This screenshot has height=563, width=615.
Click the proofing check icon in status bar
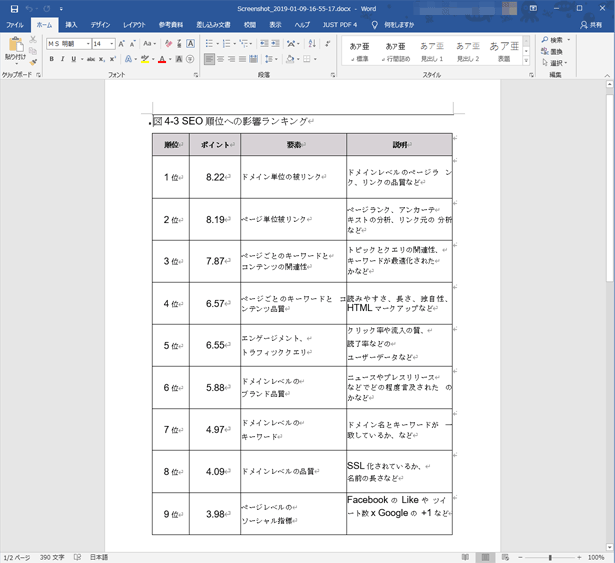[x=77, y=557]
